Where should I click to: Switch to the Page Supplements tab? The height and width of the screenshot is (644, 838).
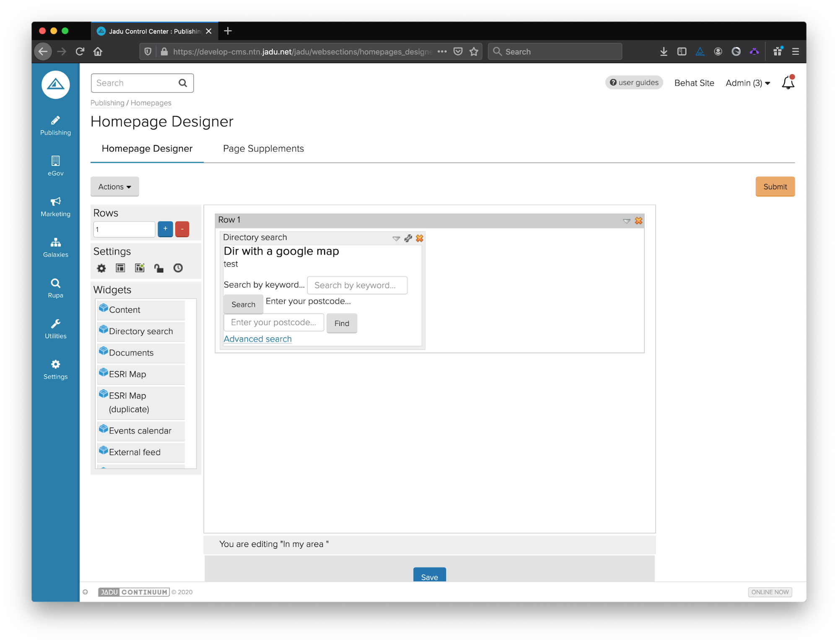263,149
